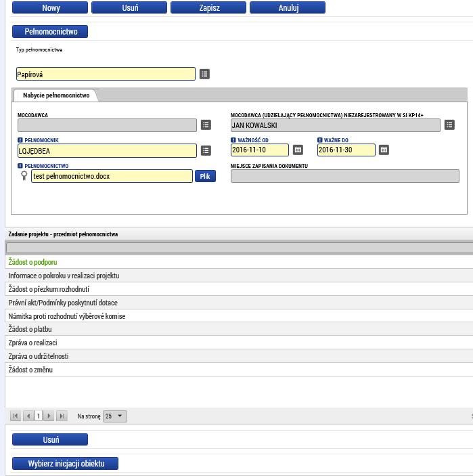Click the test pełnomocnictwo.docx file field
This screenshot has width=473, height=476.
pos(112,176)
